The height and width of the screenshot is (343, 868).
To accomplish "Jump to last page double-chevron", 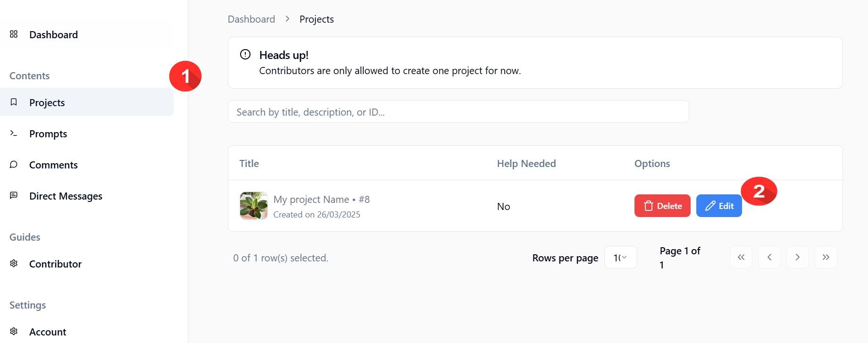I will pyautogui.click(x=826, y=257).
